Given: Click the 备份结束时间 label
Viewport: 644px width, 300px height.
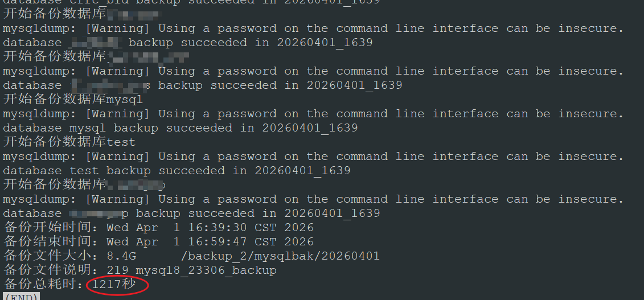Looking at the screenshot, I should coord(51,241).
